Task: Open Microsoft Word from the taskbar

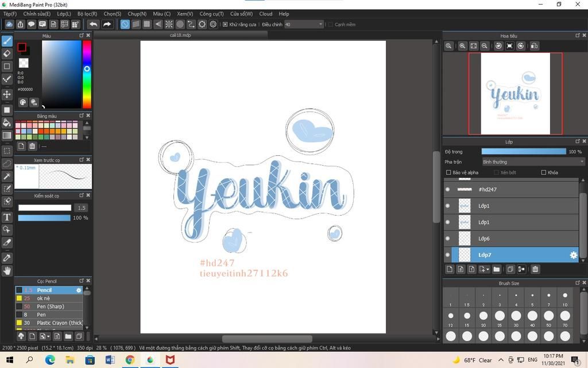Action: (110, 360)
